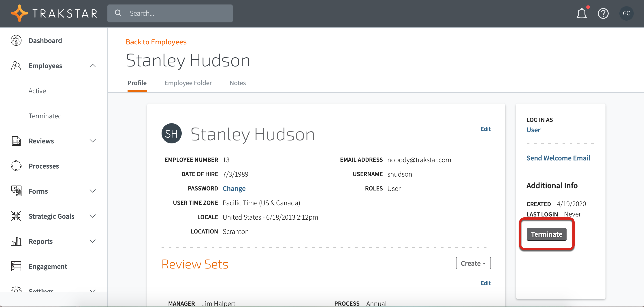The image size is (644, 307).
Task: Click the date of hire 7/3/1989
Action: [235, 174]
